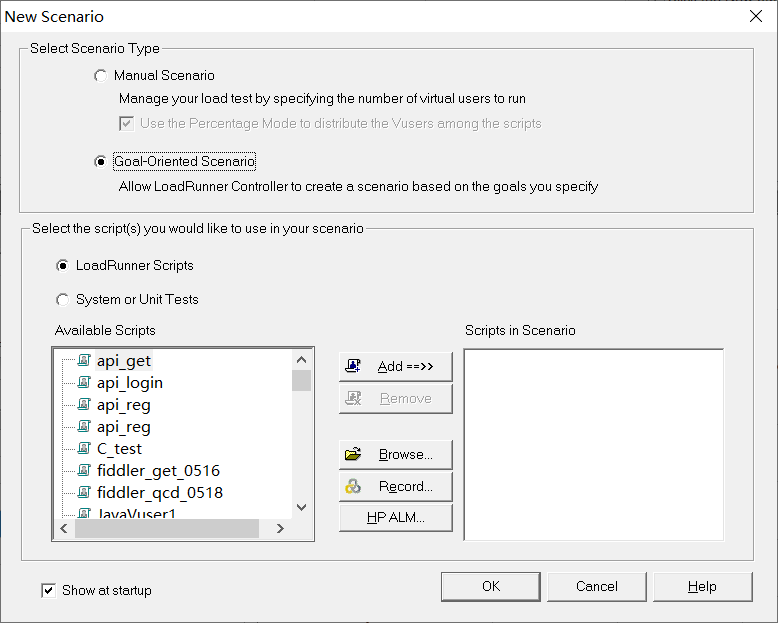Choose the Goal-Oriented Scenario option

(99, 162)
